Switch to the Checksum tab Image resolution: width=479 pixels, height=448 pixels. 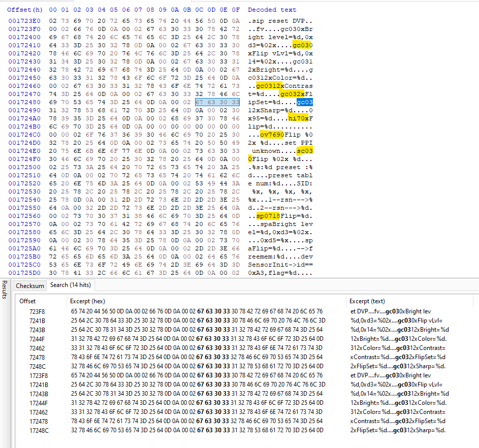29,286
